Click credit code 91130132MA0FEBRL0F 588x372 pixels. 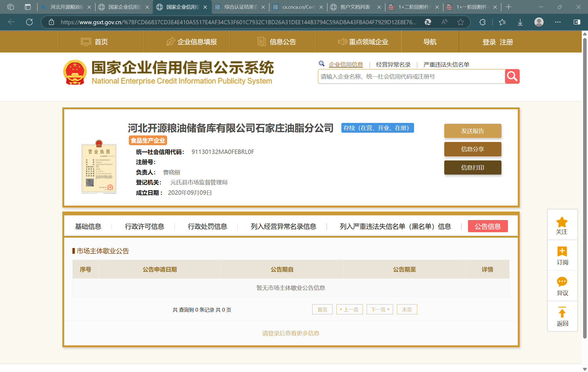[223, 152]
